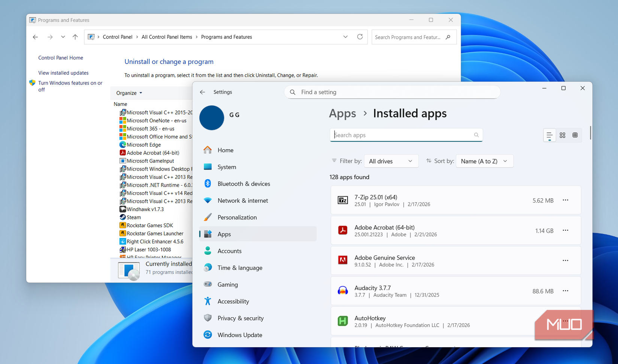618x364 pixels.
Task: Click the Bluetooth & devices icon
Action: [207, 184]
